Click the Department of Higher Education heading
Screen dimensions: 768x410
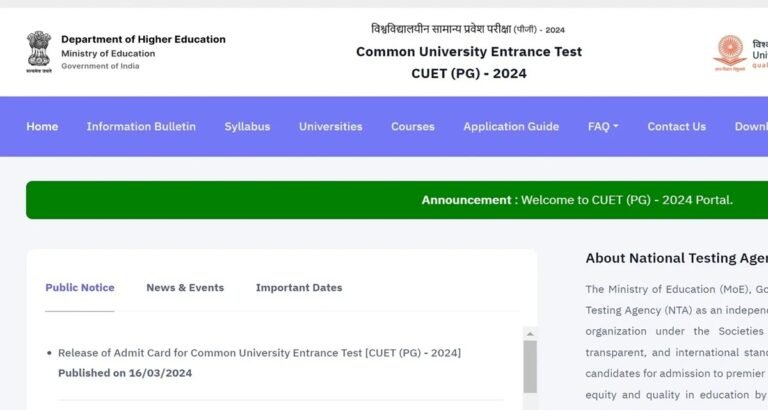tap(144, 39)
